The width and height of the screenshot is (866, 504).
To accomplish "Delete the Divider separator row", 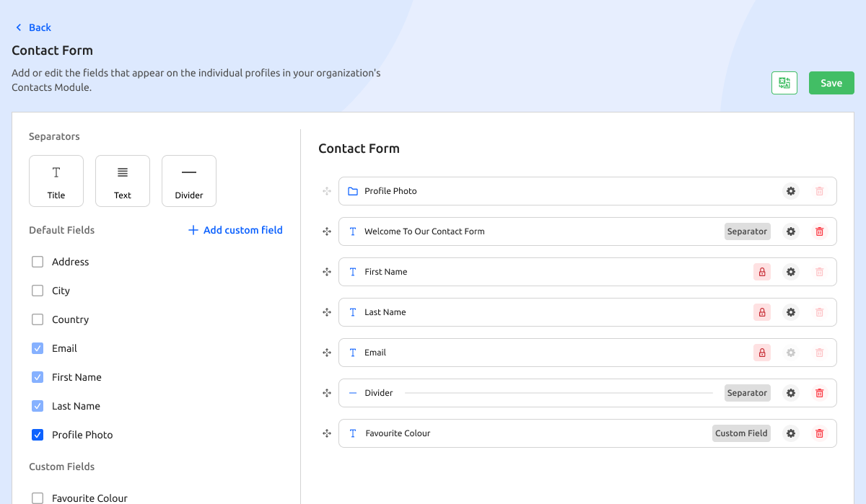I will point(819,393).
